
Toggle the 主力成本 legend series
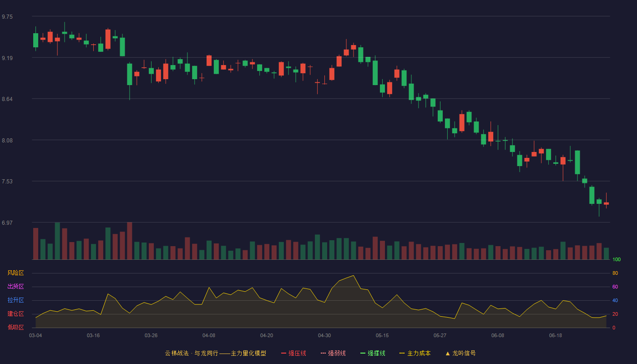point(415,353)
